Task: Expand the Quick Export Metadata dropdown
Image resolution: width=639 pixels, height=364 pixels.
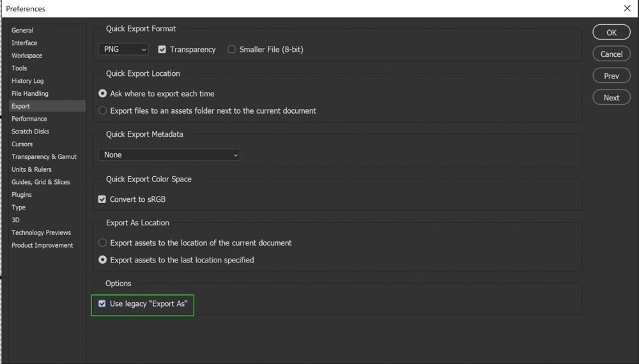Action: click(169, 155)
